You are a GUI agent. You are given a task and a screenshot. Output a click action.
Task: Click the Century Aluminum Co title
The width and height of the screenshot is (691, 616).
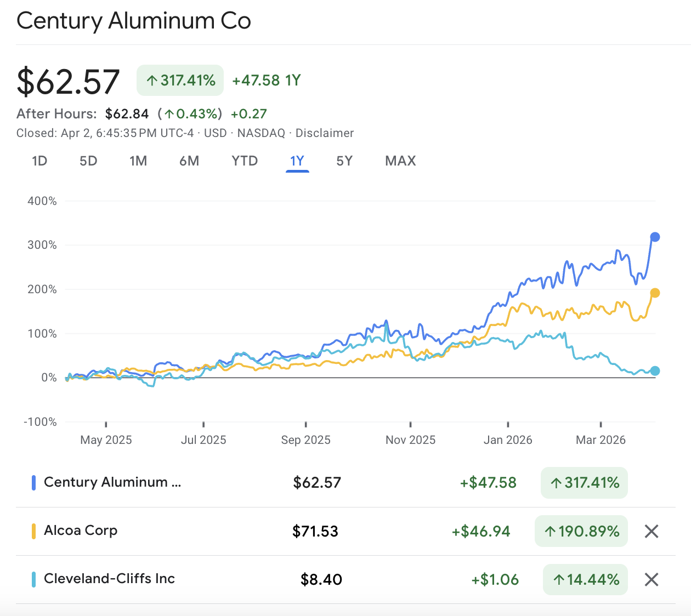(133, 21)
